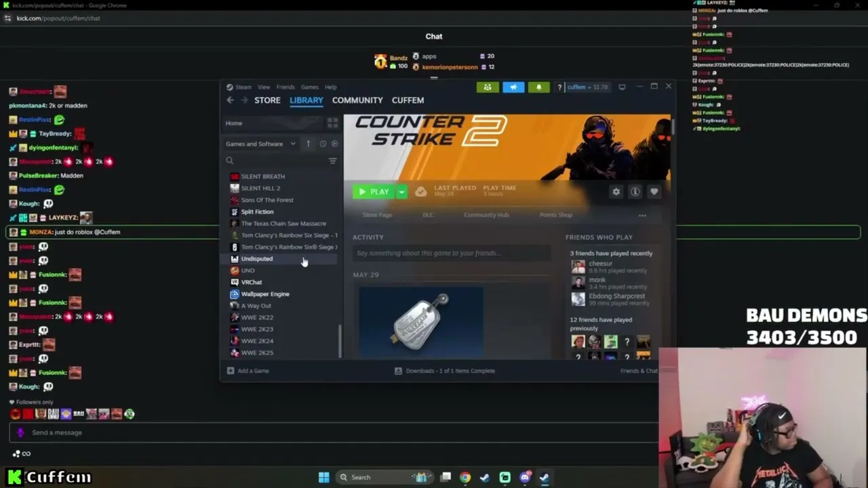Image resolution: width=868 pixels, height=488 pixels.
Task: Launch Counter-Strike 2 with PLAY button
Action: 374,192
